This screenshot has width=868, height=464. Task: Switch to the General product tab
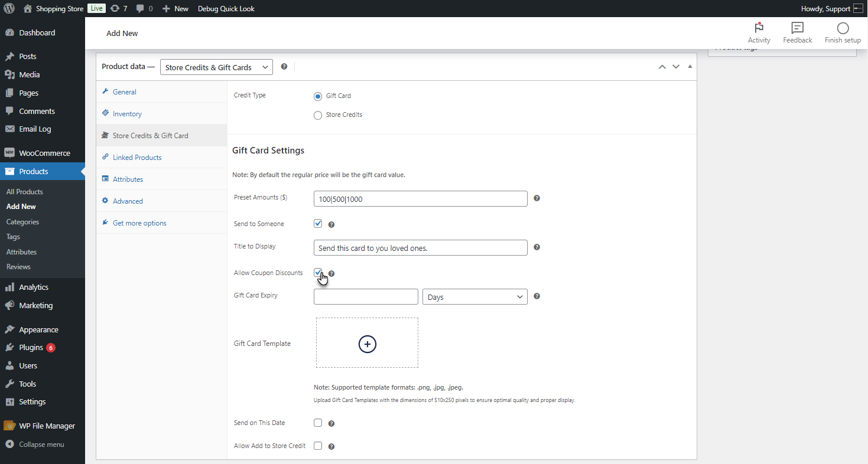(x=161, y=92)
